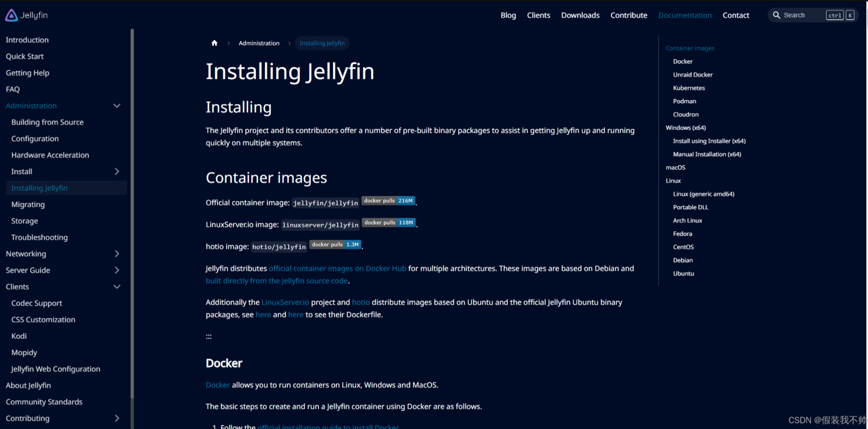Open Kodi in the sidebar

click(19, 336)
